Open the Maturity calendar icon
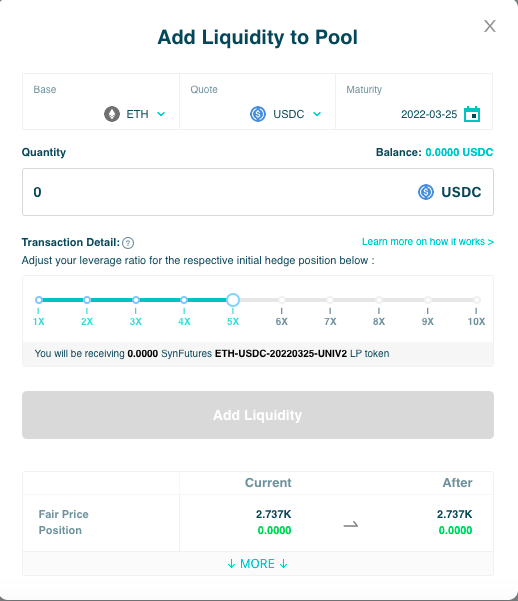518x601 pixels. [472, 114]
